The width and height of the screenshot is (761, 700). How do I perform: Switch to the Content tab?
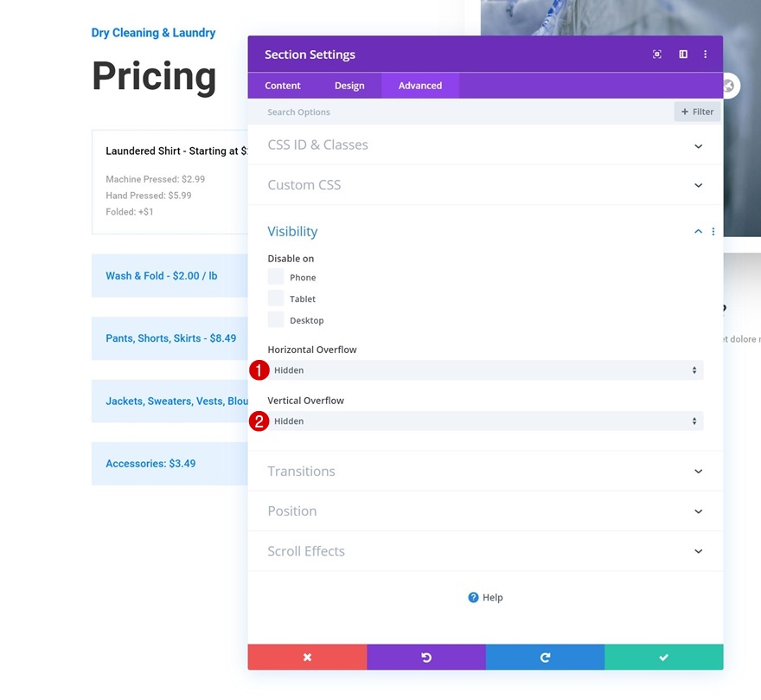(x=283, y=86)
